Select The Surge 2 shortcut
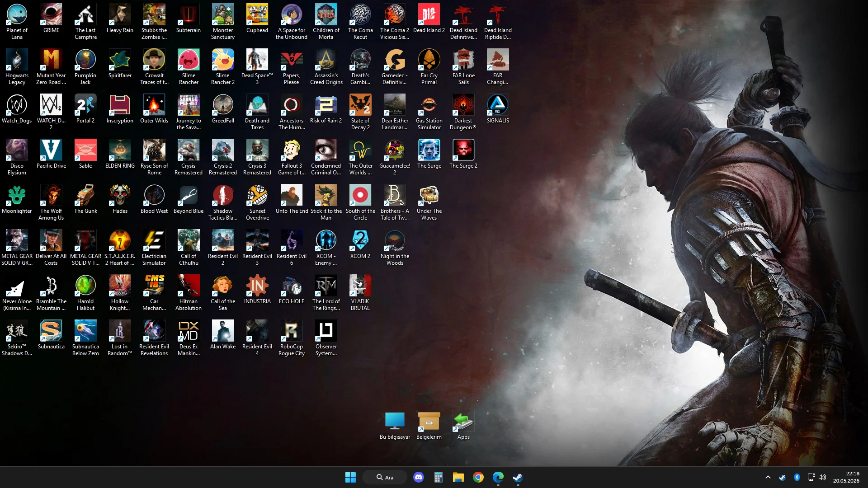Screen dimensions: 868x488 [x=463, y=154]
